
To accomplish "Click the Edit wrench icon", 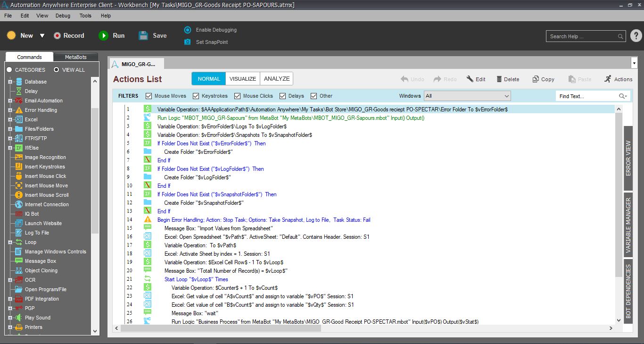I will (470, 79).
